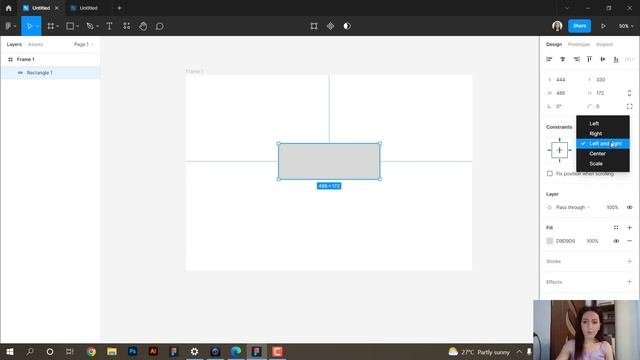Click Align horizontal centers icon
The image size is (640, 360).
(x=562, y=59)
